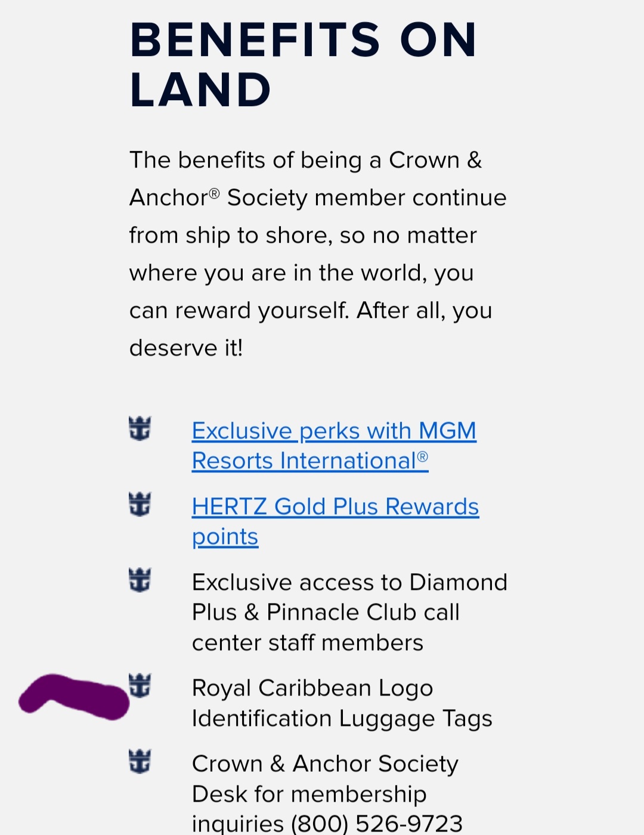The height and width of the screenshot is (835, 644).
Task: Click 'Identification Luggage Tags' text line
Action: 342,719
